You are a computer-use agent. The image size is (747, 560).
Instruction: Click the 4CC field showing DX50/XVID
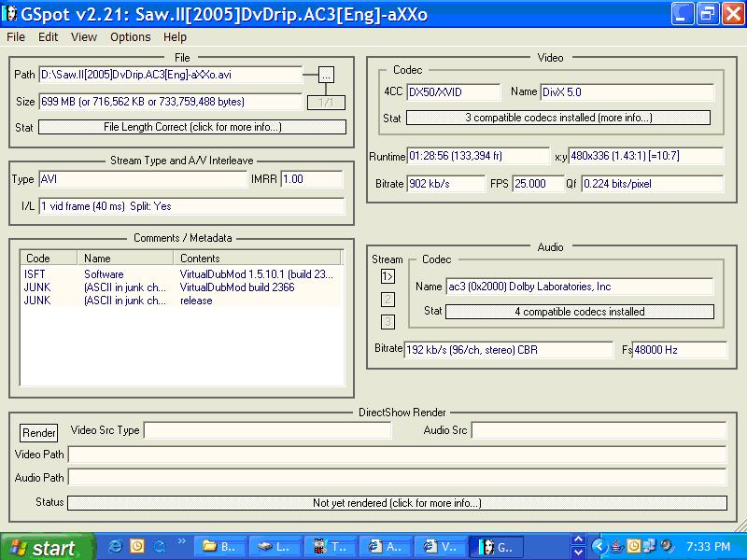coord(454,91)
